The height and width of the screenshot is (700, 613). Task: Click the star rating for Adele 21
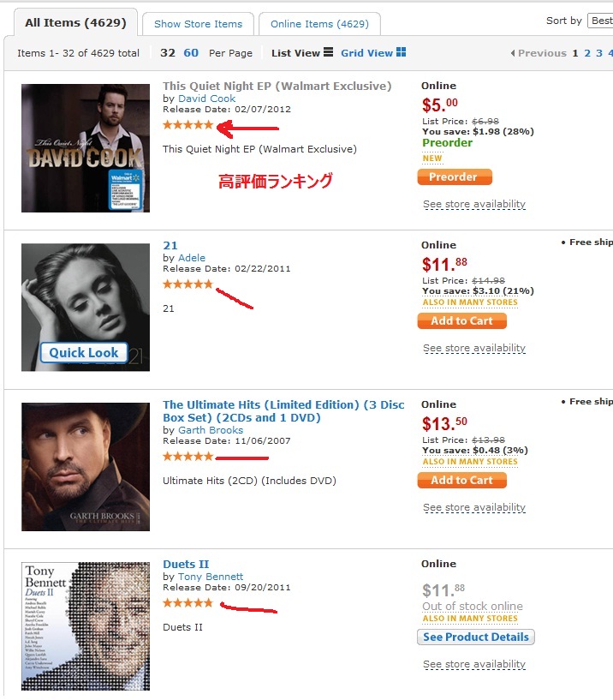point(187,284)
